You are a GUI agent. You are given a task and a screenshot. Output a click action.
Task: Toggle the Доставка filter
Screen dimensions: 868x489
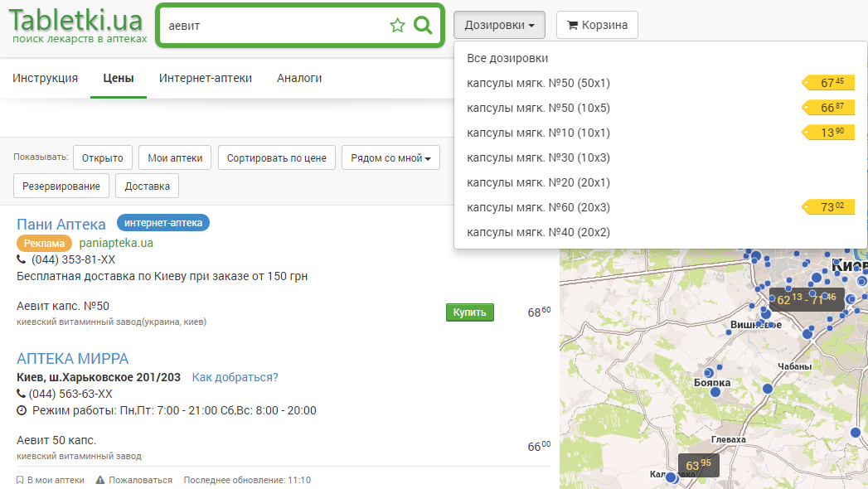tap(148, 186)
